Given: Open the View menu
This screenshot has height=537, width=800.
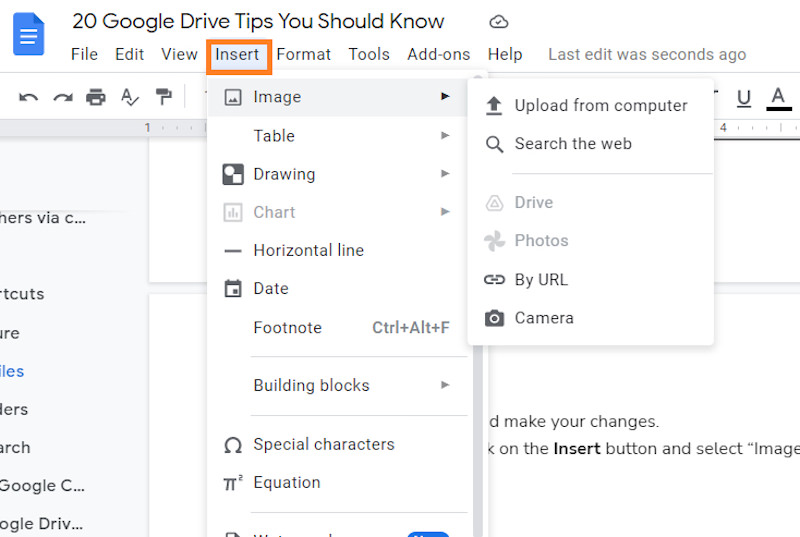Looking at the screenshot, I should [x=179, y=54].
